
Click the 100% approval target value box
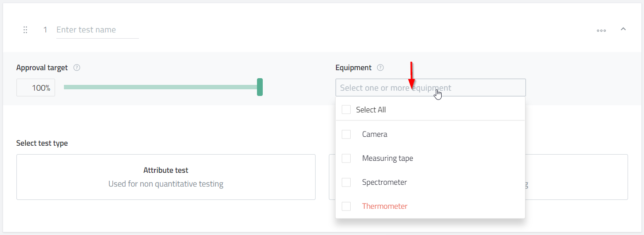coord(36,88)
